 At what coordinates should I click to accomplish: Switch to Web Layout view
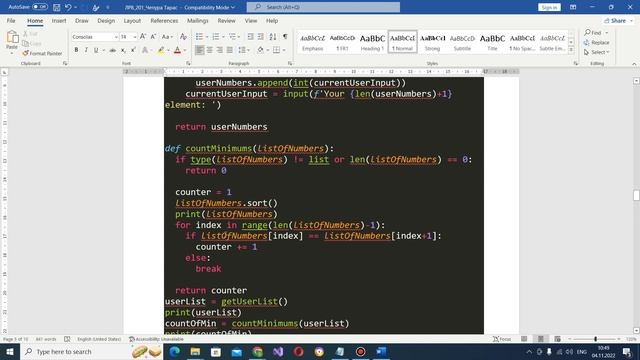point(557,339)
